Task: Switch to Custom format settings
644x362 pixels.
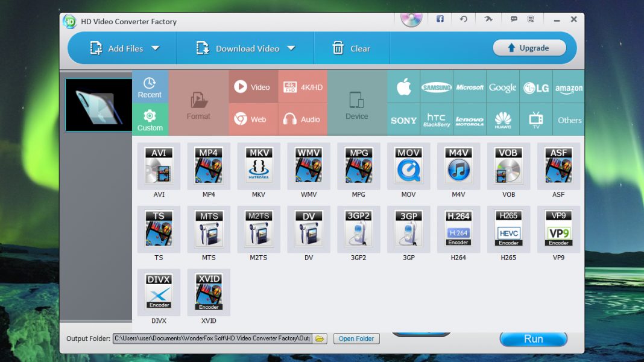Action: coord(150,119)
